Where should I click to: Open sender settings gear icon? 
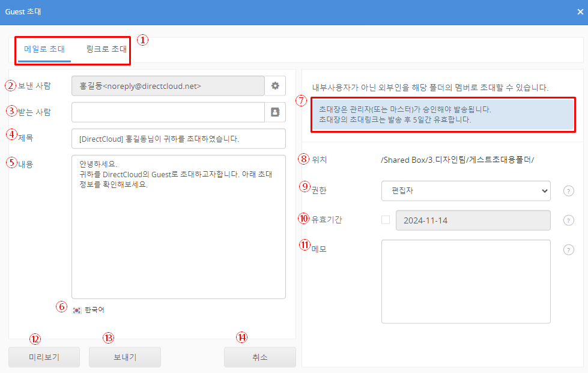pos(275,86)
